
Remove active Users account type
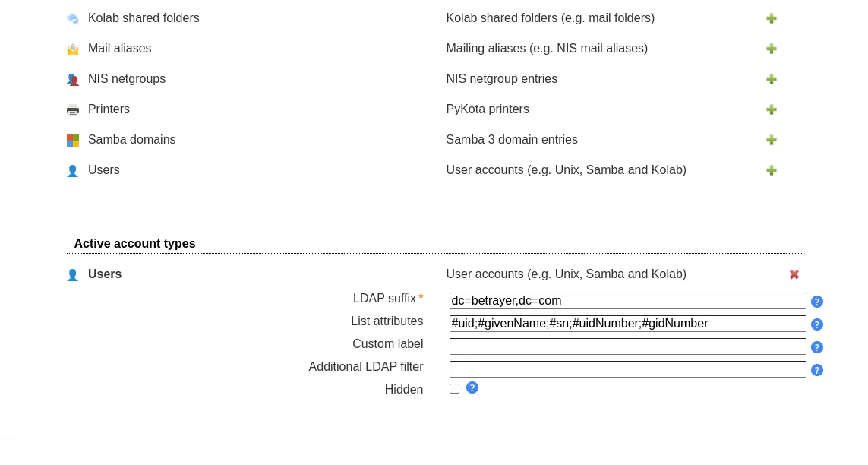tap(794, 274)
